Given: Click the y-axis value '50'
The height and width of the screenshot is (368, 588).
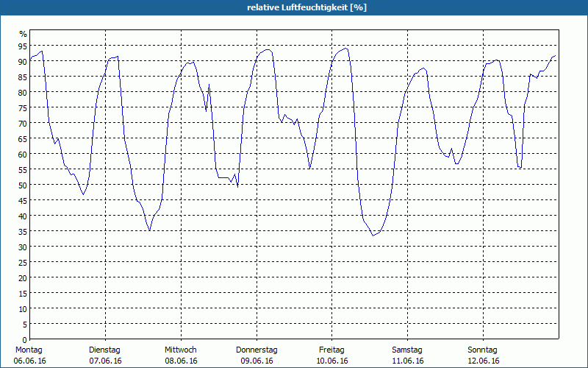Looking at the screenshot, I should 23,185.
